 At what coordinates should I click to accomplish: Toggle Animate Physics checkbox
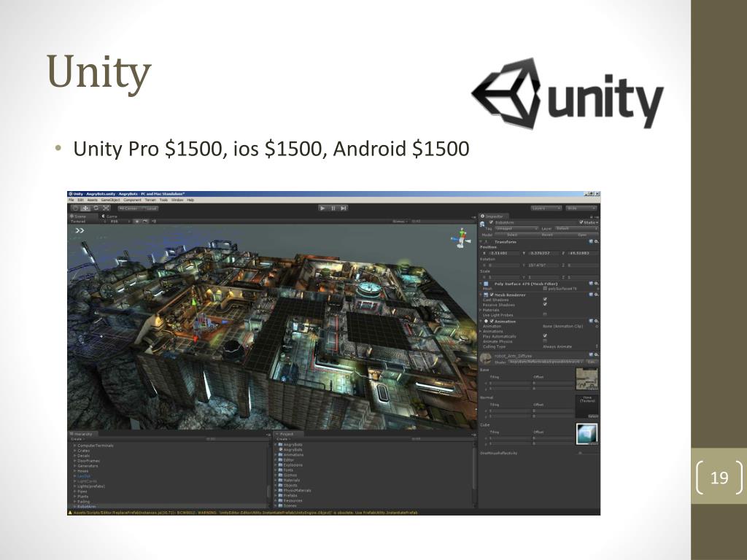click(x=545, y=341)
